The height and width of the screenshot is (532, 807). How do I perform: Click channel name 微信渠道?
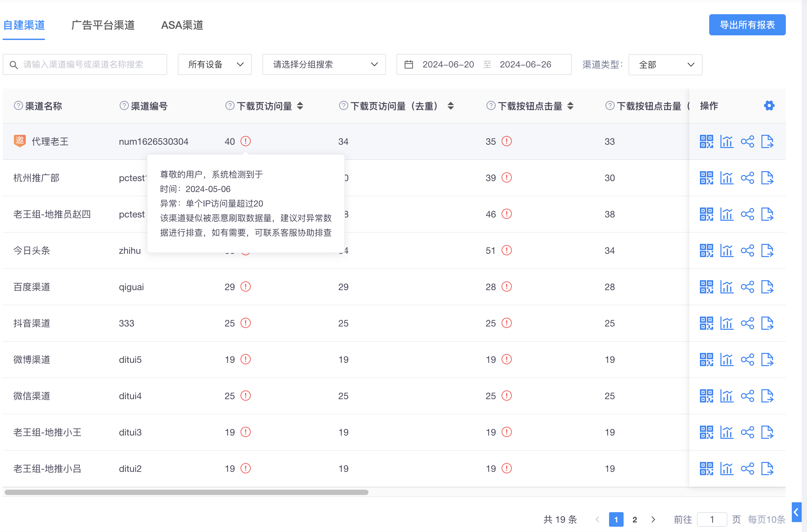pos(31,396)
